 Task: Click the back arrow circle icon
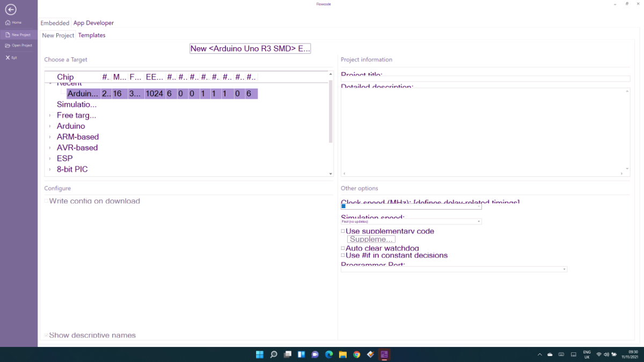(10, 10)
